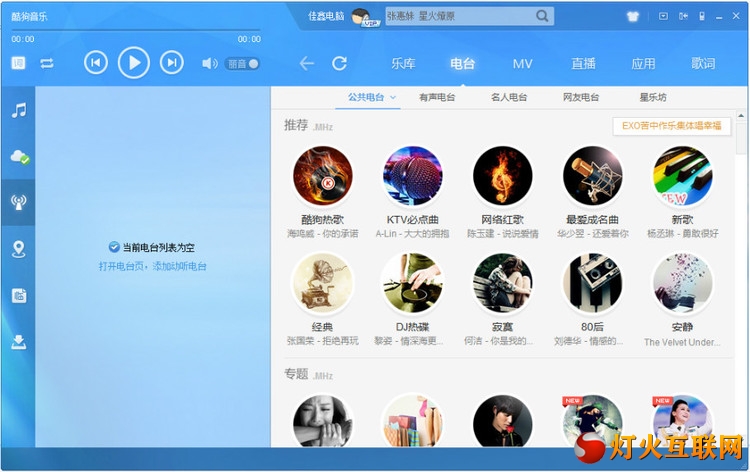Viewport: 750px width, 472px height.
Task: Click the mini mode icon in title bar
Action: coord(683,16)
